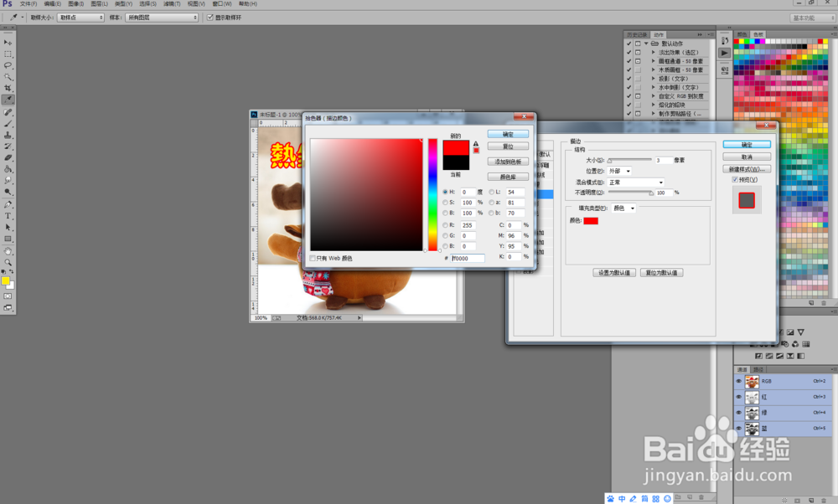Switch to the Color tab
This screenshot has height=504, width=838.
(x=742, y=34)
